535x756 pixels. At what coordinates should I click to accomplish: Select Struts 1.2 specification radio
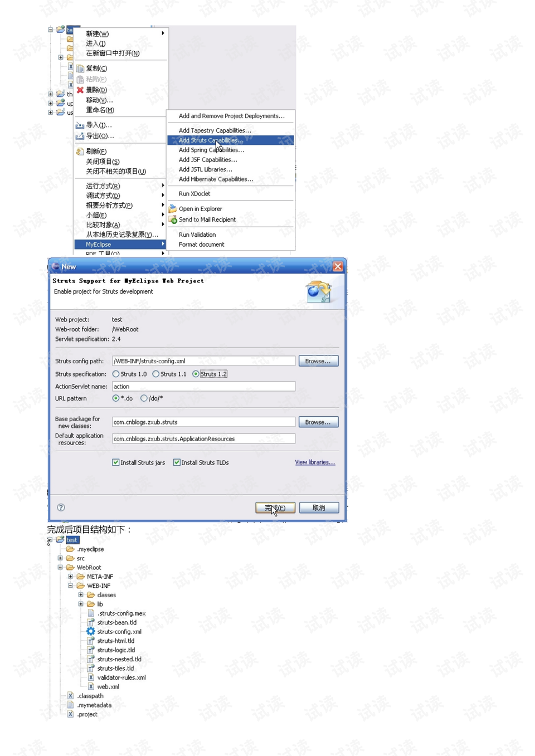click(196, 374)
